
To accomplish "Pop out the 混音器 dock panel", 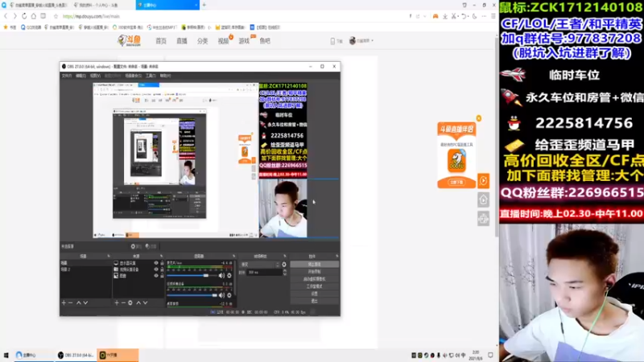I will [x=233, y=256].
